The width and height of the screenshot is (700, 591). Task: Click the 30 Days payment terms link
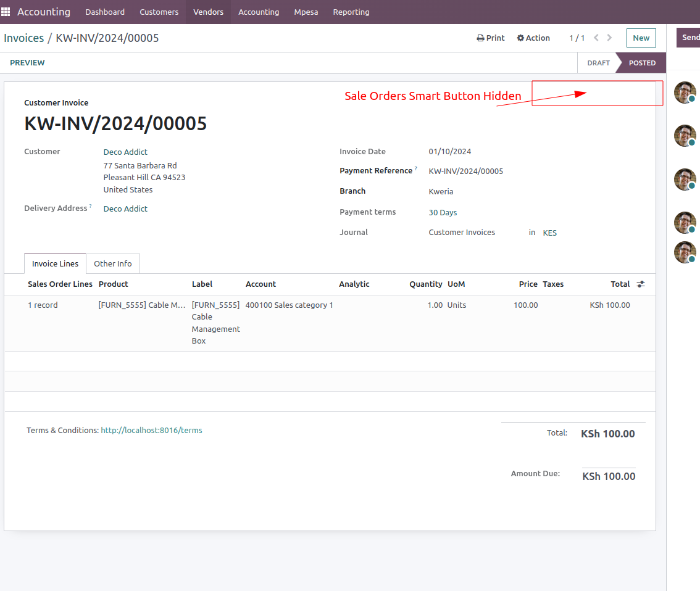pyautogui.click(x=443, y=213)
